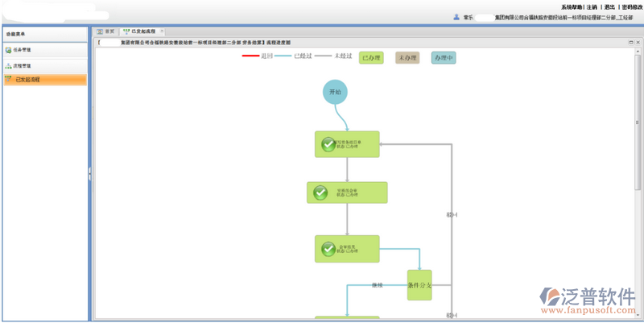Screen dimensions: 644x323
Task: Click the checkmark on third workflow step
Action: [x=328, y=249]
